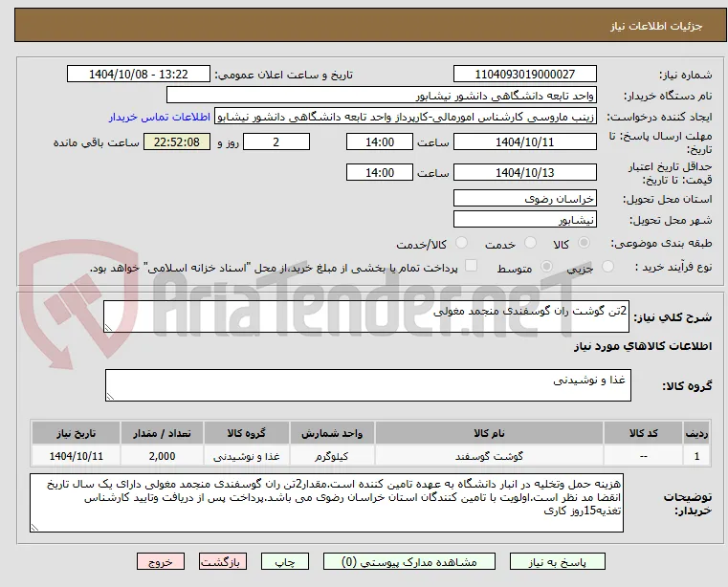The image size is (728, 587).
Task: Click the نام کالا column header
Action: click(x=489, y=433)
